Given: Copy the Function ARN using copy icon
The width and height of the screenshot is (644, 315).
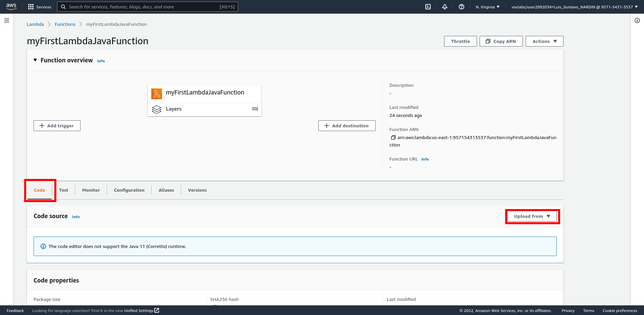Looking at the screenshot, I should 393,137.
